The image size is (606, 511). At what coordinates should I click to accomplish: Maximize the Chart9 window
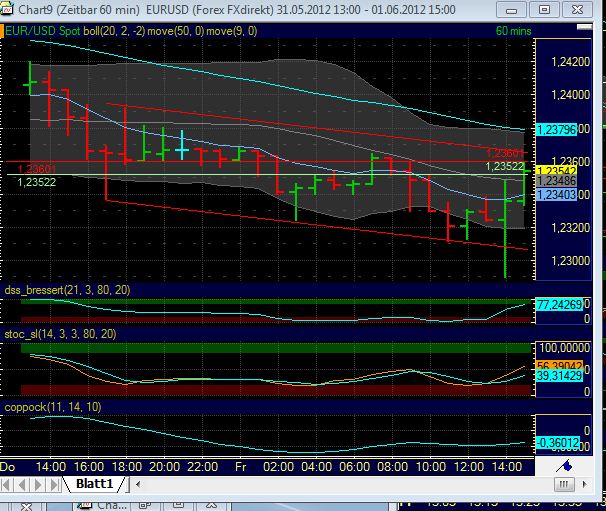point(544,10)
